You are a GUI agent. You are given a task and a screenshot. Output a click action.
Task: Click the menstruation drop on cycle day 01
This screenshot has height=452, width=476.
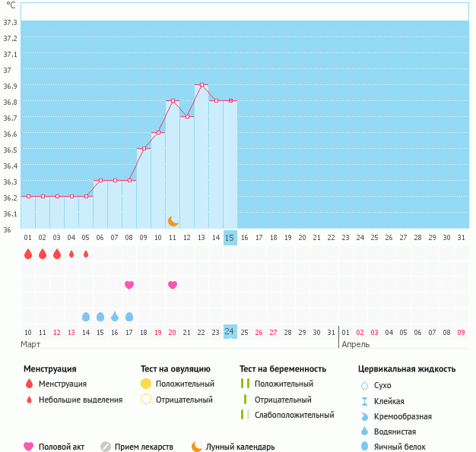click(x=28, y=254)
